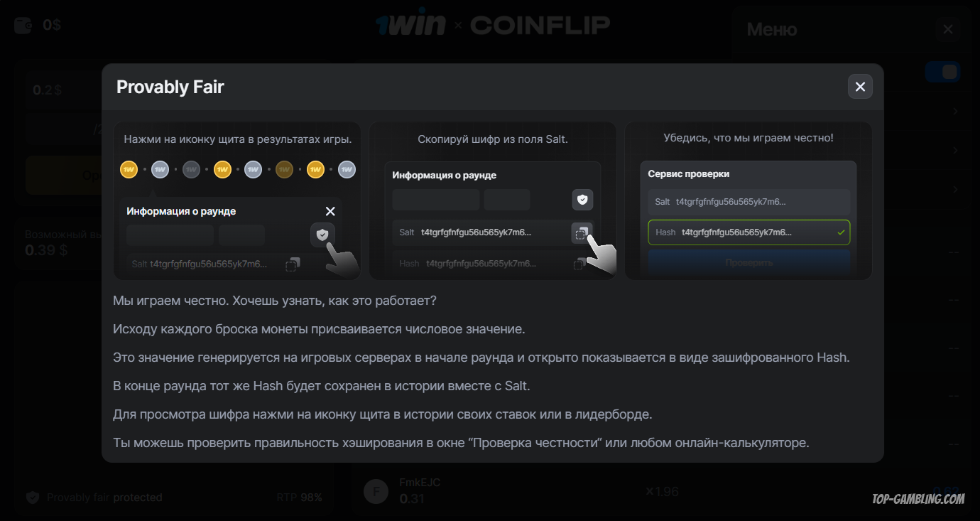
Task: Expand the first menu chevron item
Action: tap(955, 112)
